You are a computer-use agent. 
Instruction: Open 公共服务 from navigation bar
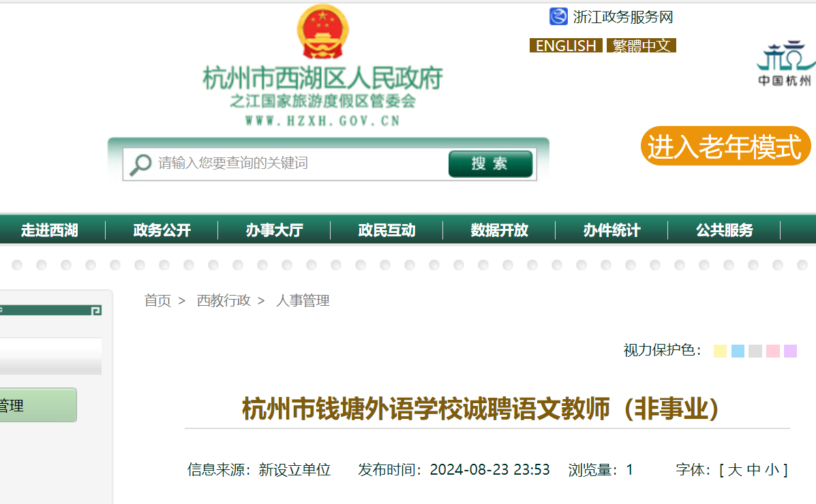tap(724, 231)
